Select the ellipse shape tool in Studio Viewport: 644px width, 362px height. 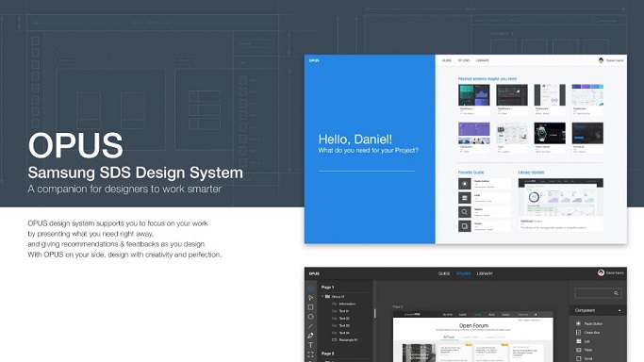(x=310, y=317)
